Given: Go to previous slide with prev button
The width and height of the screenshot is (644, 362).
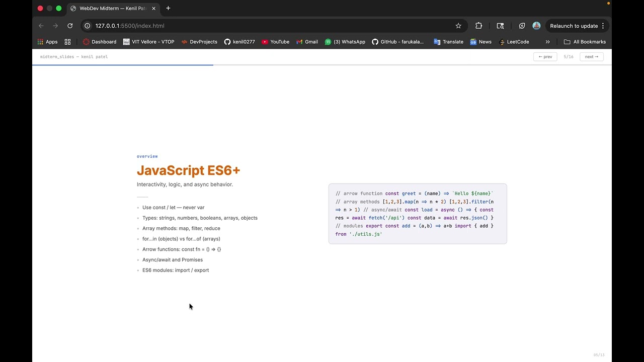Looking at the screenshot, I should click(545, 57).
